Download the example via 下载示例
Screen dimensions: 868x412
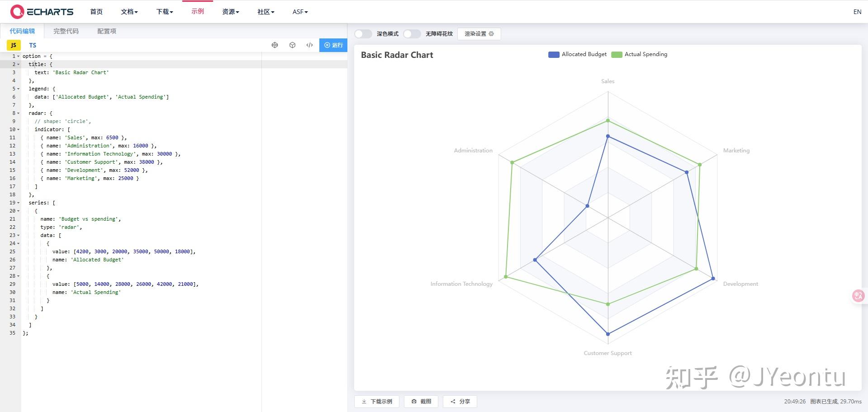coord(377,402)
